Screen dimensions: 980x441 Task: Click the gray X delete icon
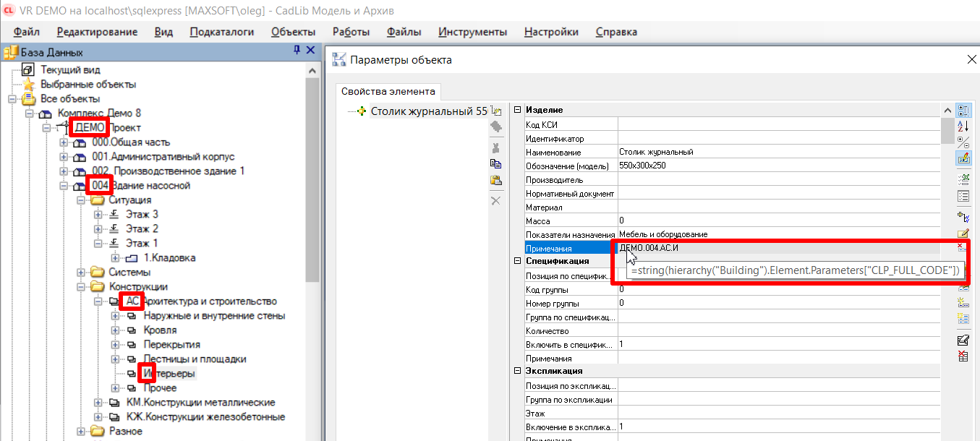pos(496,200)
